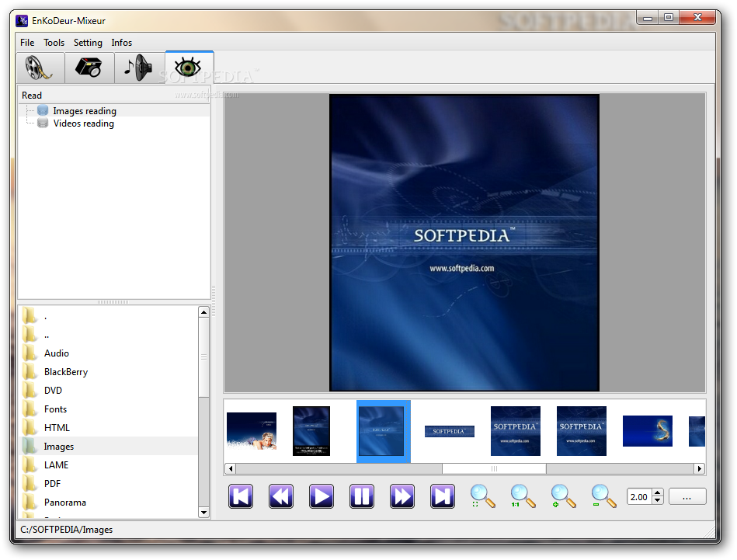The image size is (737, 560).
Task: Open the DVD folder
Action: (53, 391)
